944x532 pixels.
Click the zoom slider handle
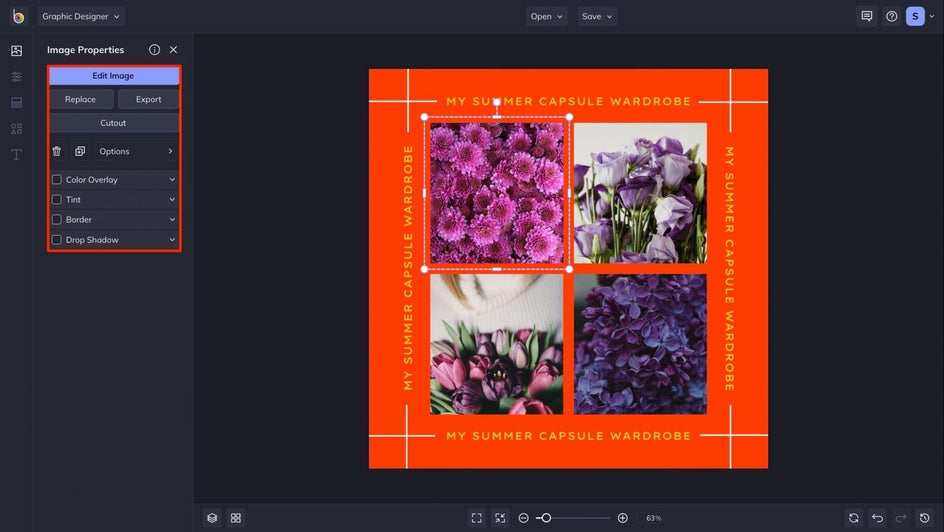[546, 518]
